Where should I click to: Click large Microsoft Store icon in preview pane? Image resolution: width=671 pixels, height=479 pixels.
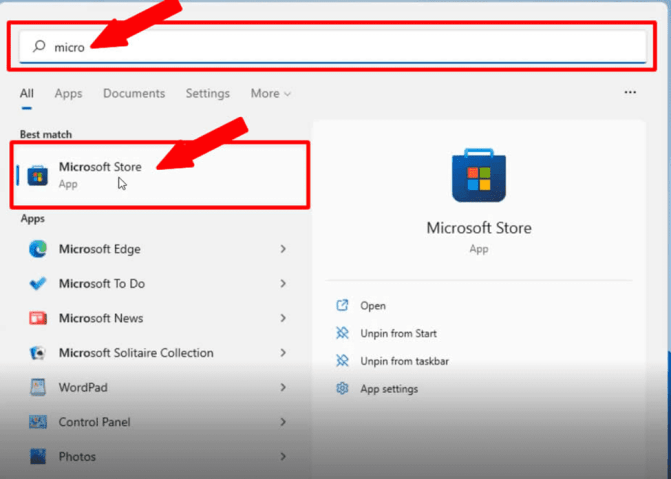[x=479, y=175]
